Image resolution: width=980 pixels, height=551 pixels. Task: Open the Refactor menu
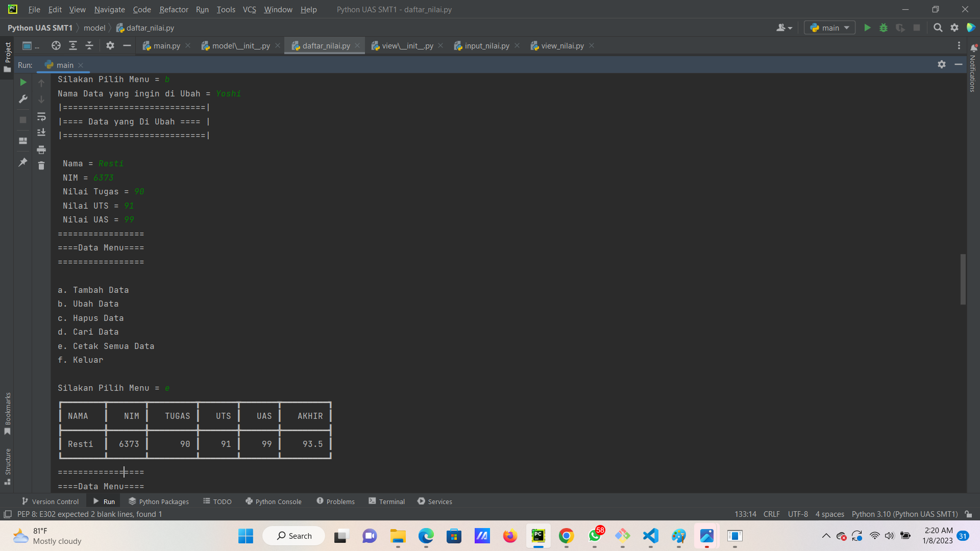(x=174, y=9)
